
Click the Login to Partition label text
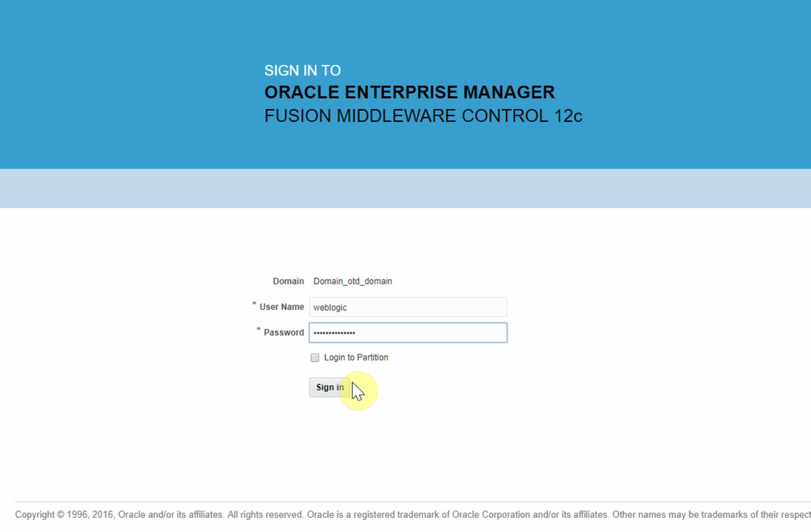pos(356,358)
